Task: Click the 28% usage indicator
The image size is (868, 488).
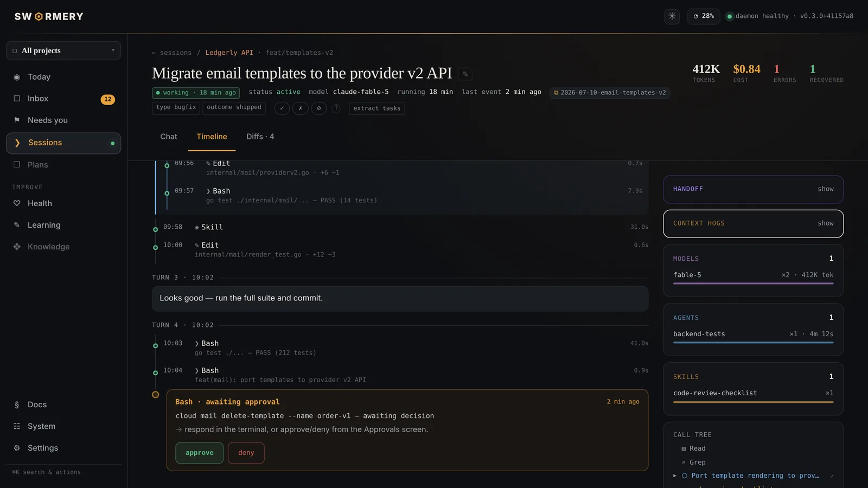Action: coord(704,16)
